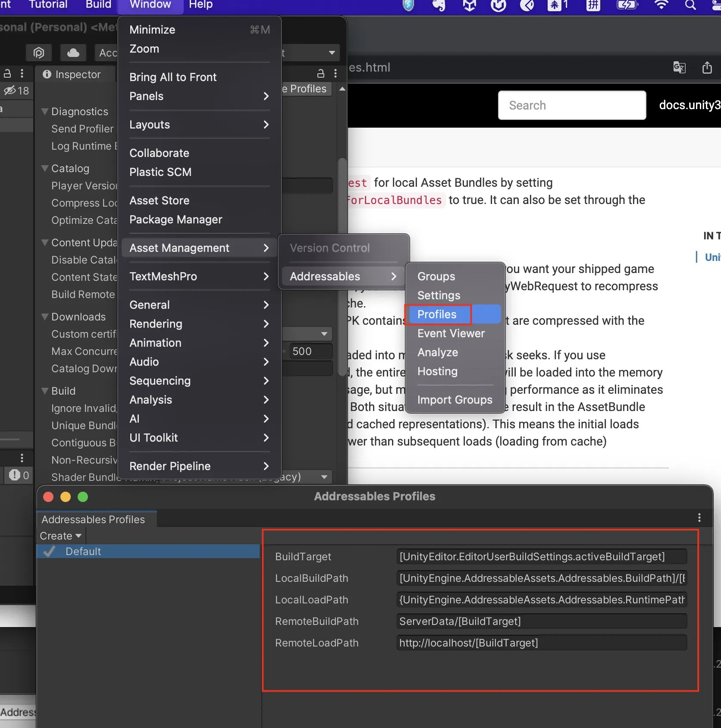Image resolution: width=721 pixels, height=728 pixels.
Task: Select the Default profile row
Action: click(x=148, y=552)
